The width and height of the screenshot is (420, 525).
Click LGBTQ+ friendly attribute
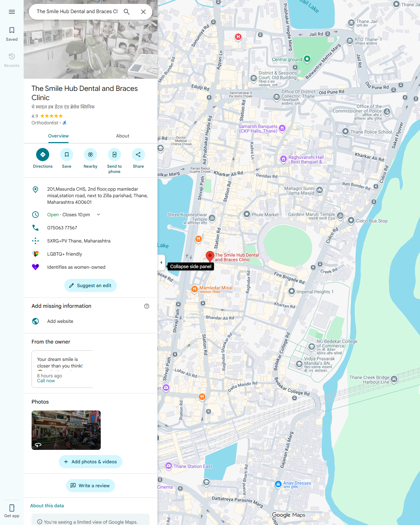(91, 254)
